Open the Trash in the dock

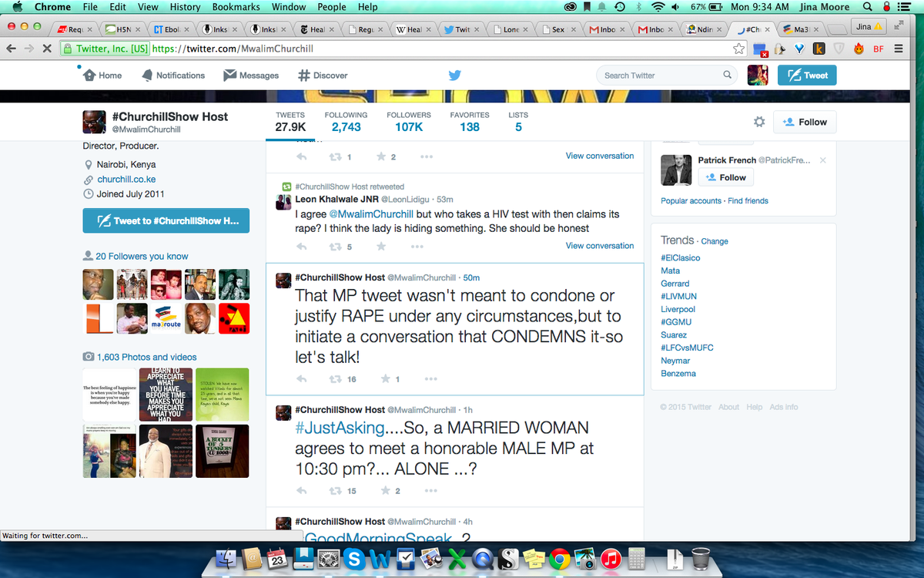700,559
